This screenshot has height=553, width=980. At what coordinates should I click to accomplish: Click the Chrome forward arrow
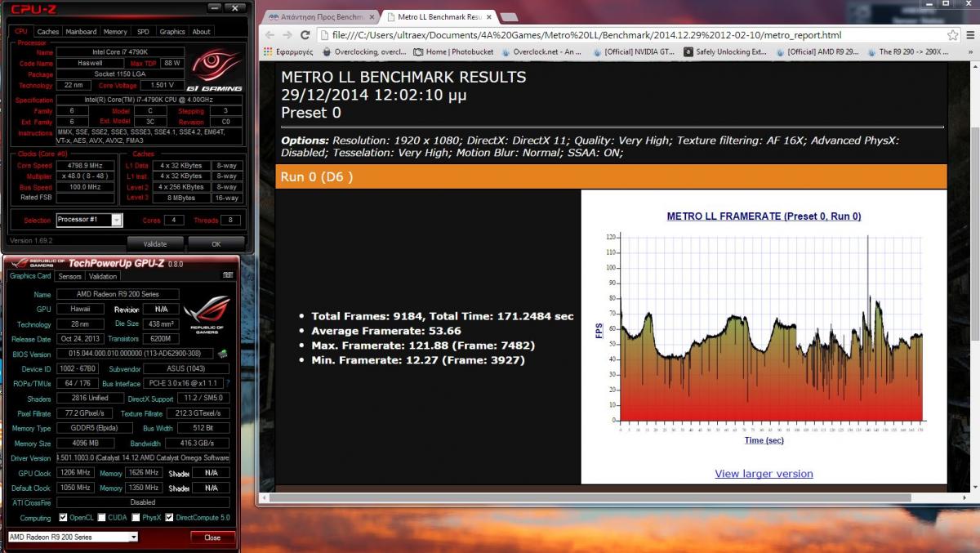point(287,35)
